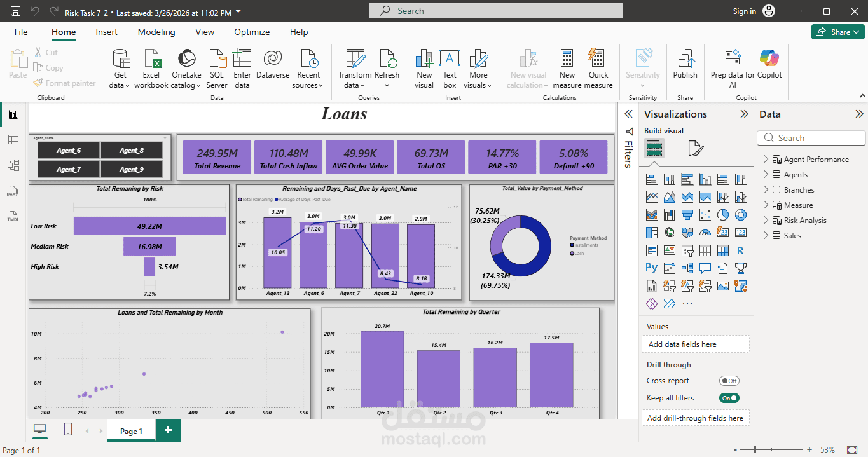Open the Modeling ribbon tab
The height and width of the screenshot is (457, 868).
[x=156, y=32]
